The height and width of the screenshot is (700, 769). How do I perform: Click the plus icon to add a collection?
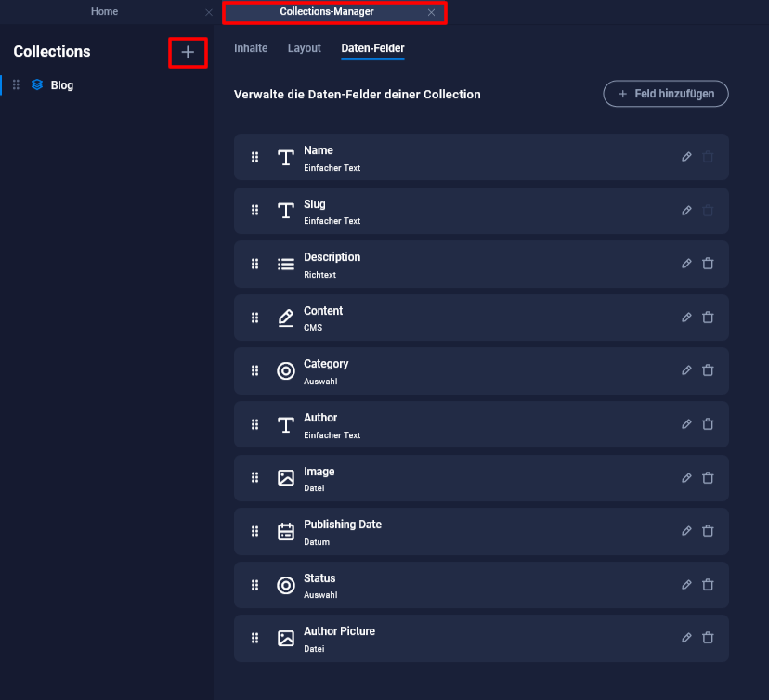188,53
